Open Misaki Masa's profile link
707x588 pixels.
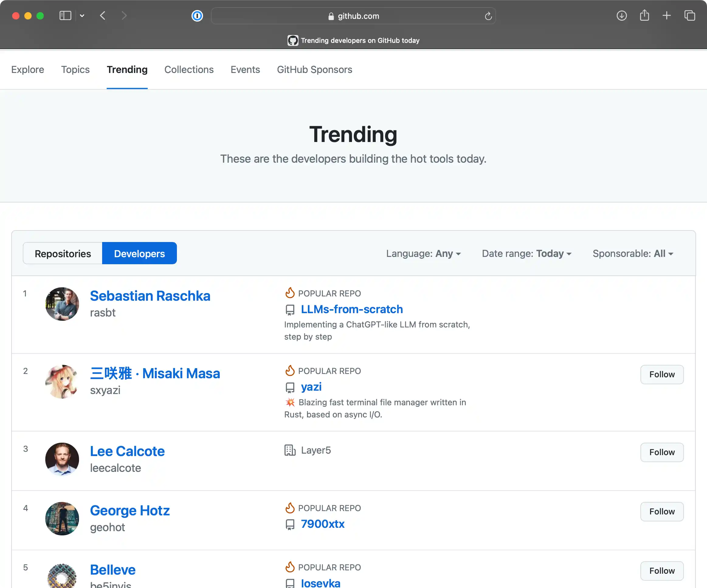point(155,373)
